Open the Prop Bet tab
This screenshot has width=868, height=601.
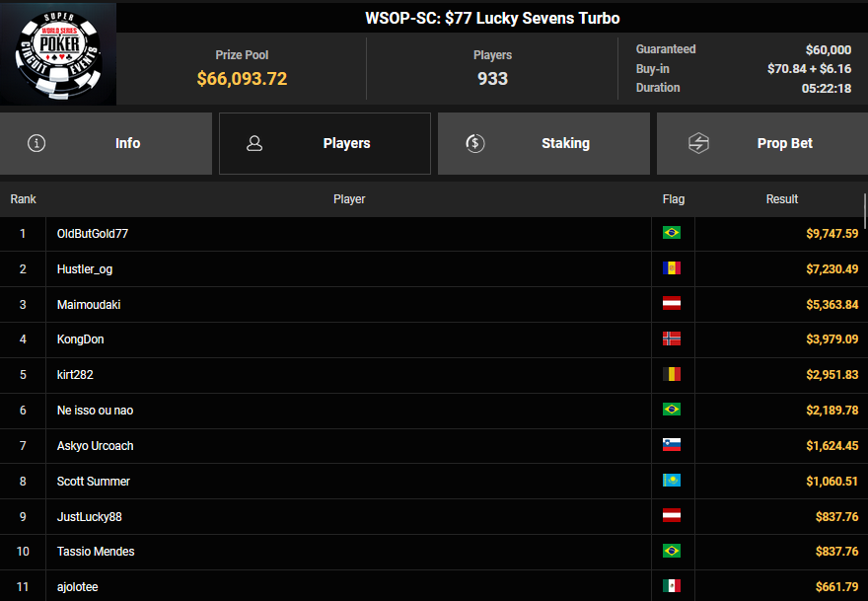[762, 143]
